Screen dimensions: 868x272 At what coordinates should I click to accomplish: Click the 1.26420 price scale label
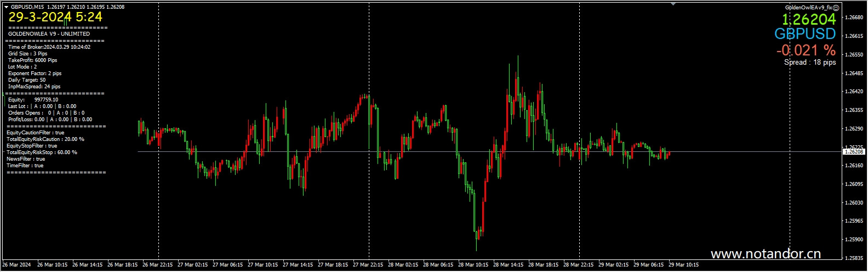tap(854, 92)
